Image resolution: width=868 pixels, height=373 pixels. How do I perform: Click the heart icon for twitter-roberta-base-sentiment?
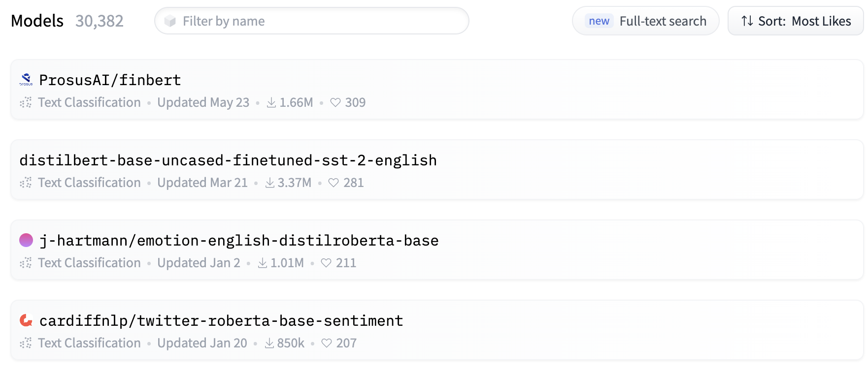point(327,343)
